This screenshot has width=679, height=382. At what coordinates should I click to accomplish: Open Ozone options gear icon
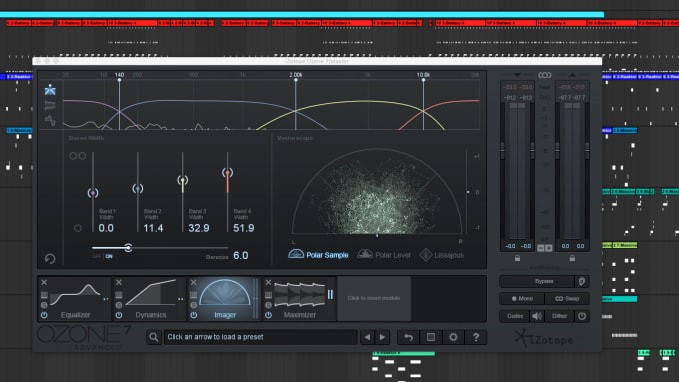click(453, 337)
